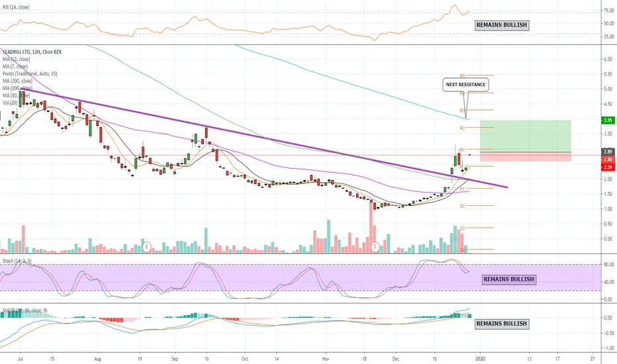
Task: Click the green 3.95 target price tag
Action: click(608, 120)
